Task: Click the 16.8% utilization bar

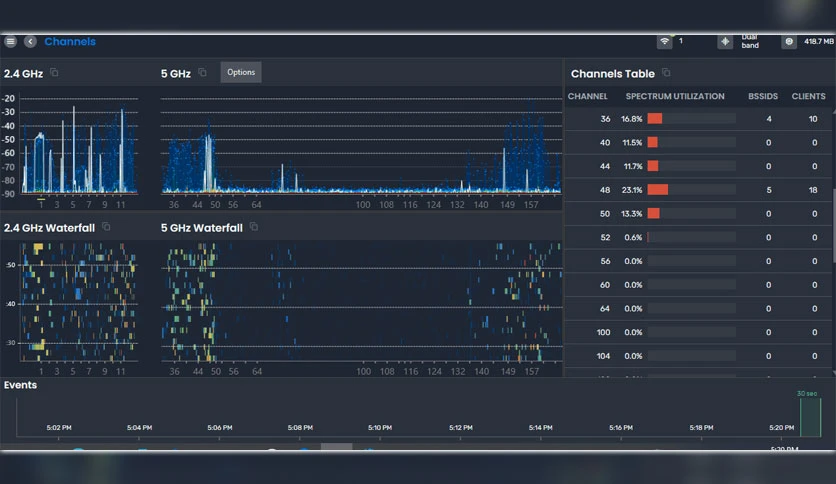Action: [692, 118]
